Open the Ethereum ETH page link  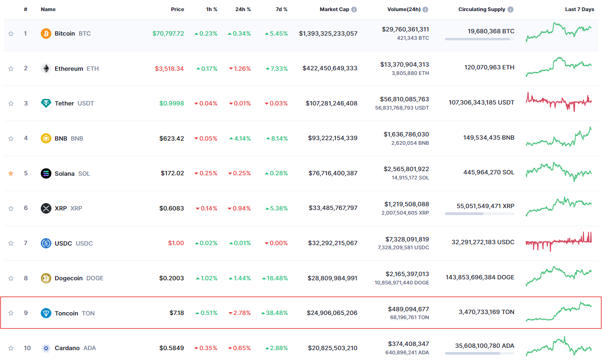[76, 68]
